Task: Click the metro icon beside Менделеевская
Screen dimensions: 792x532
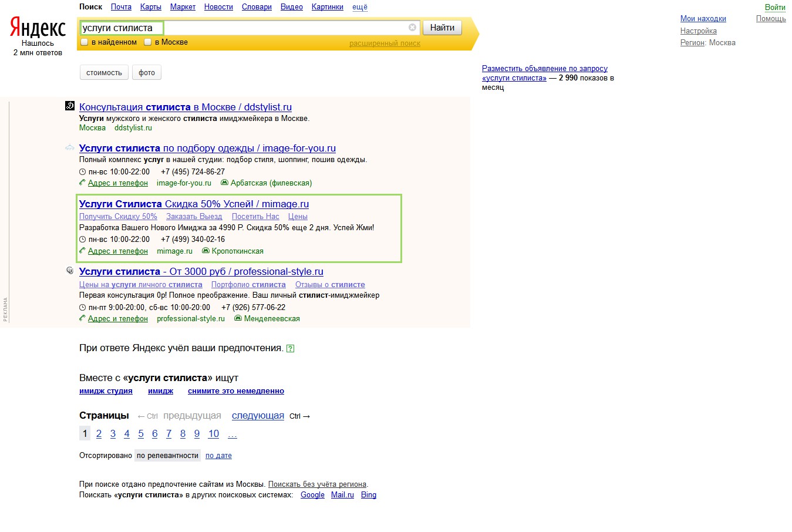Action: [238, 318]
